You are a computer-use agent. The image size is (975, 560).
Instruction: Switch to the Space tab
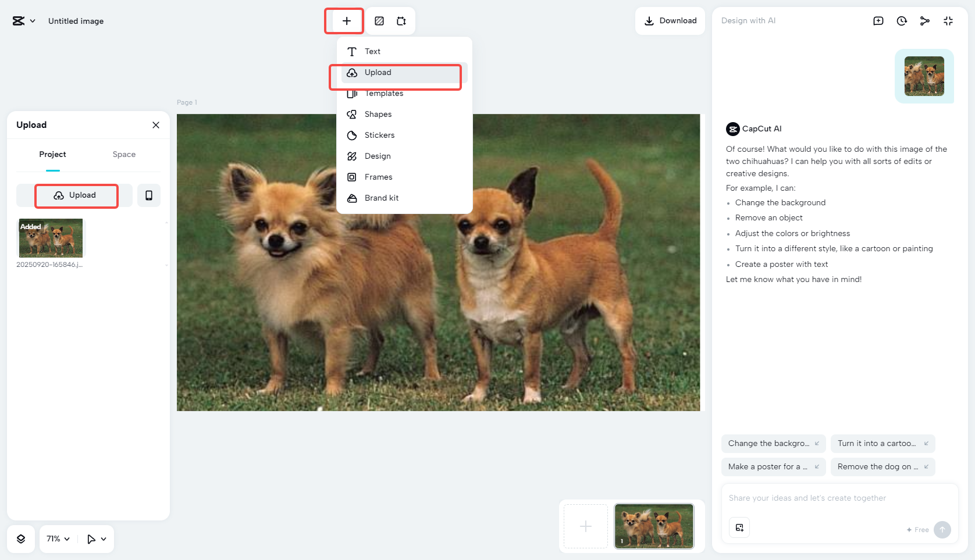(124, 155)
